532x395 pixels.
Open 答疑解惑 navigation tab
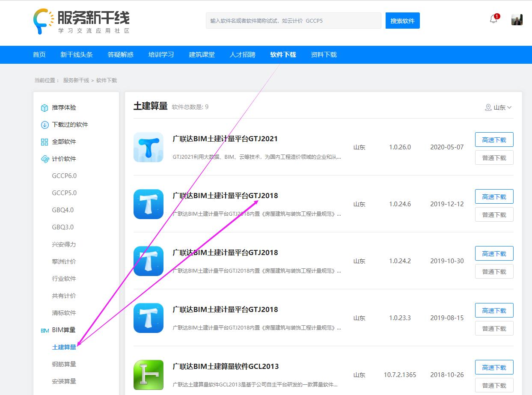(121, 55)
